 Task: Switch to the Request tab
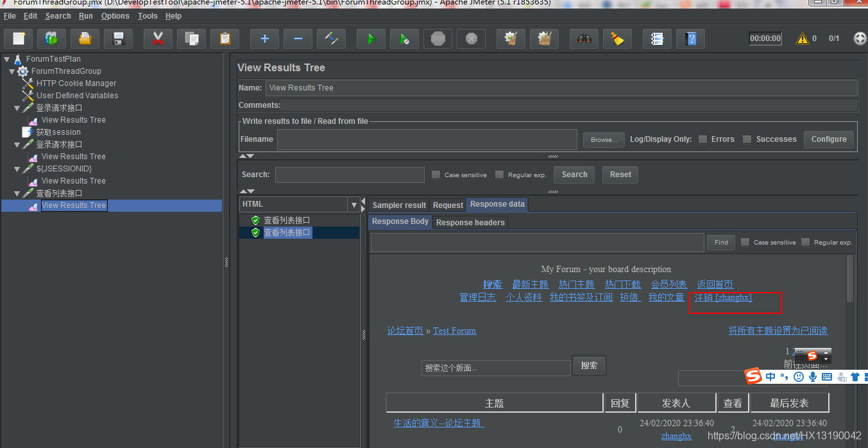(x=448, y=205)
